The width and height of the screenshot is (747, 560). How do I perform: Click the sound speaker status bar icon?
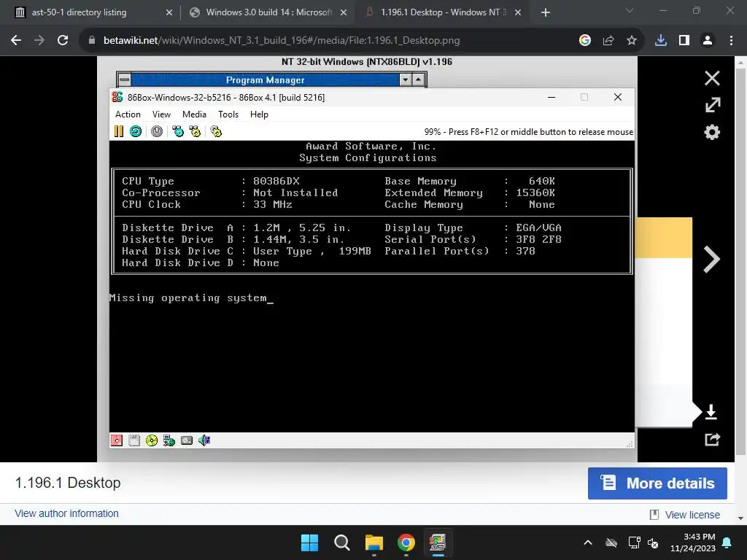coord(204,440)
